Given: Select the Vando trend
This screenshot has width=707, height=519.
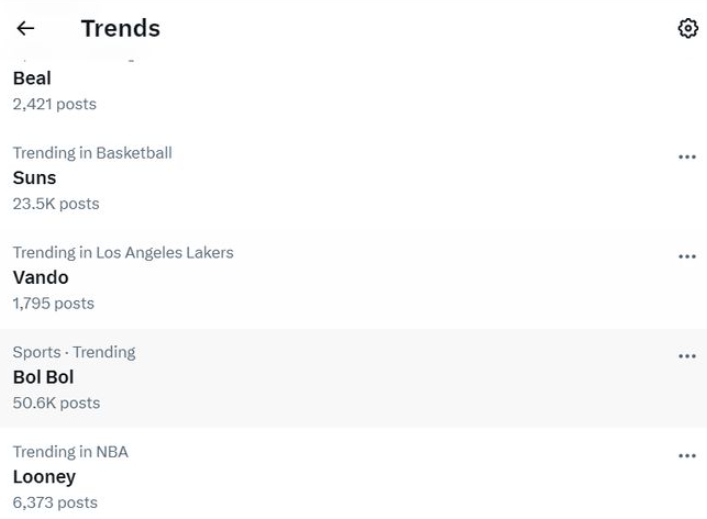Looking at the screenshot, I should tap(40, 277).
